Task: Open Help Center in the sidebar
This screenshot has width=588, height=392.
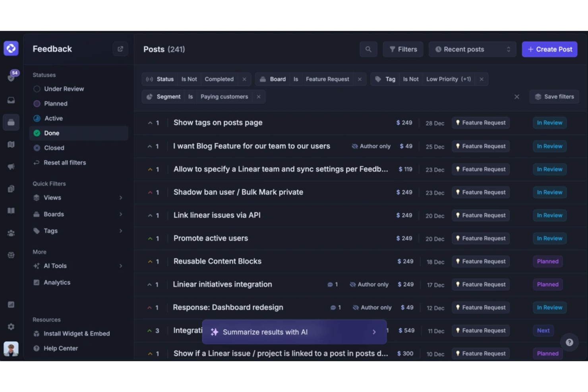Action: 79,349
